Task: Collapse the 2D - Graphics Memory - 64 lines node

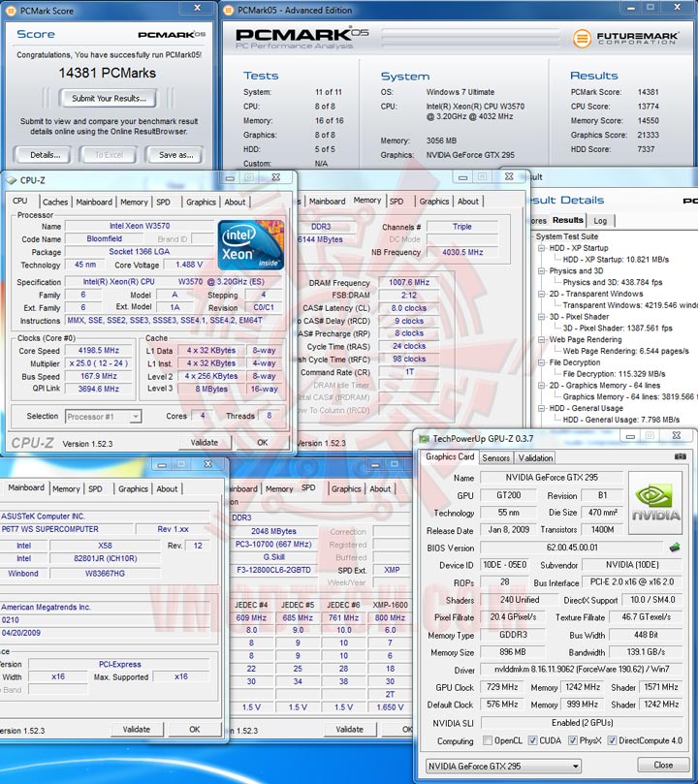Action: (541, 386)
